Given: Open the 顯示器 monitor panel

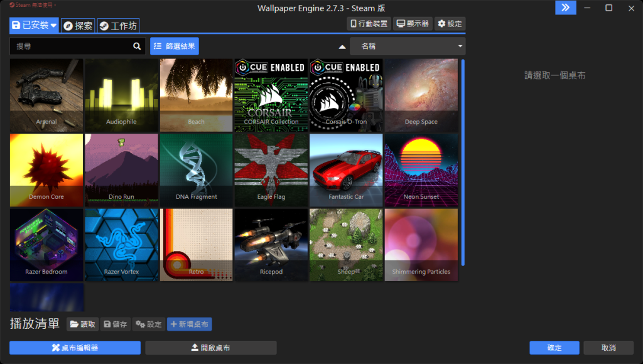Looking at the screenshot, I should click(413, 24).
